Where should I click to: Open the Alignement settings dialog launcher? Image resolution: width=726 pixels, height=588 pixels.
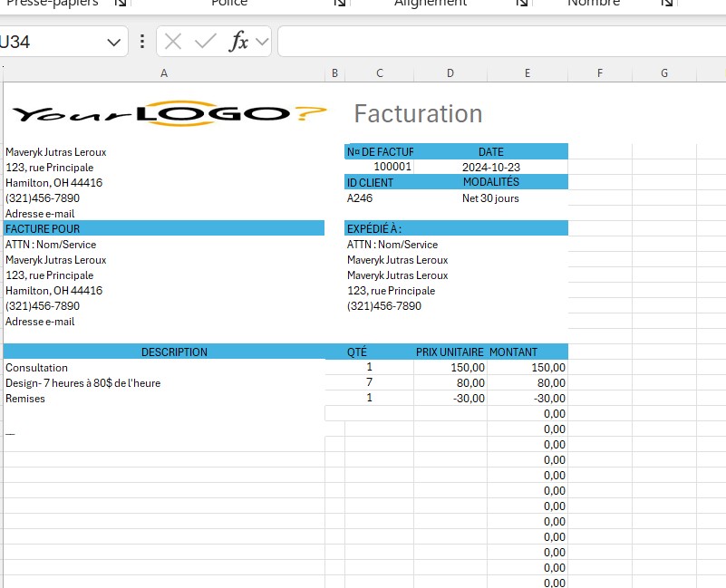click(522, 5)
